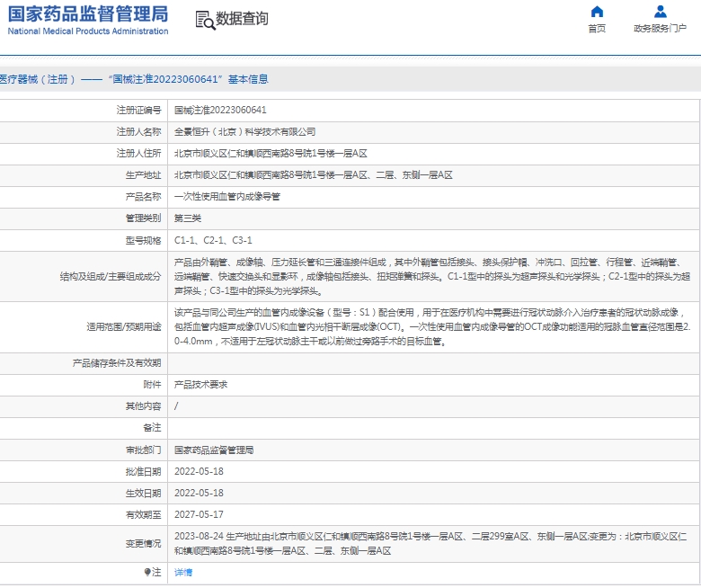Click the 适用范围/预期用途 description text
This screenshot has height=588, width=701.
pos(432,327)
